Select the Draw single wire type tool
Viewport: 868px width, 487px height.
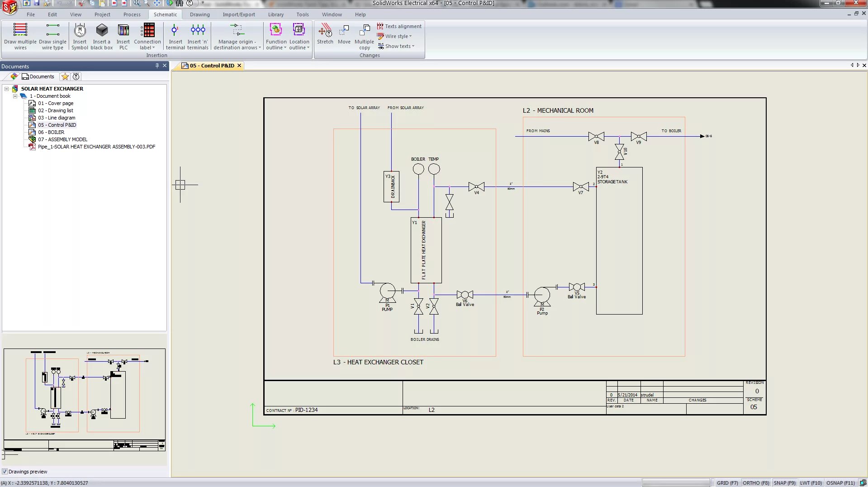(53, 36)
